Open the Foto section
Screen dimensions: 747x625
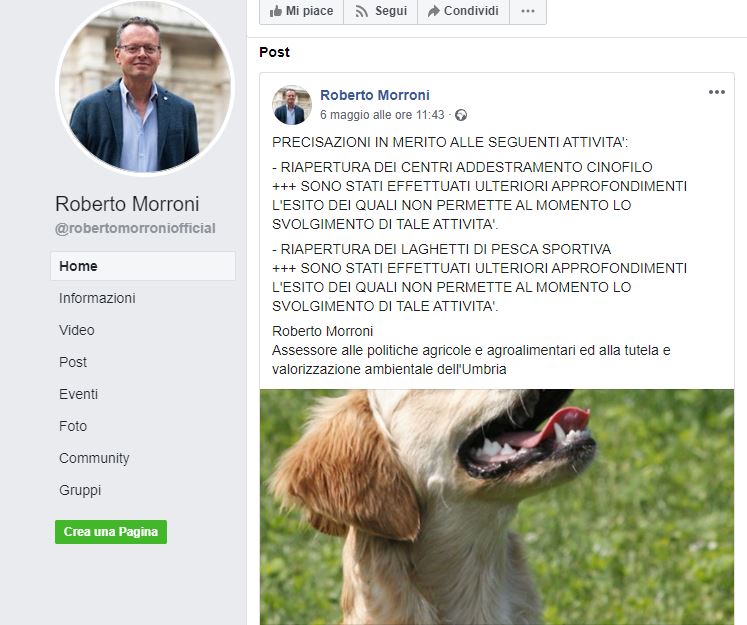73,426
